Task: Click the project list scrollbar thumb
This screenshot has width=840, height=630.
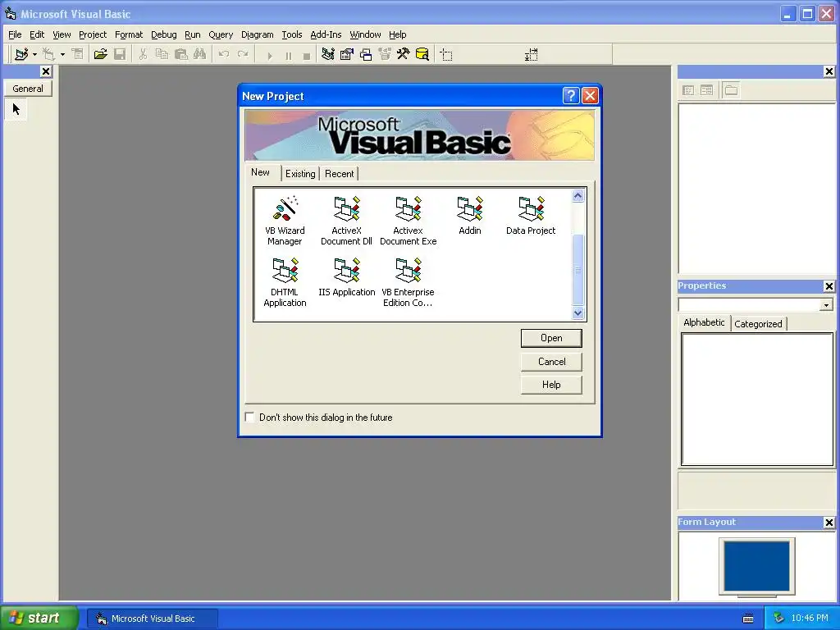Action: [577, 270]
